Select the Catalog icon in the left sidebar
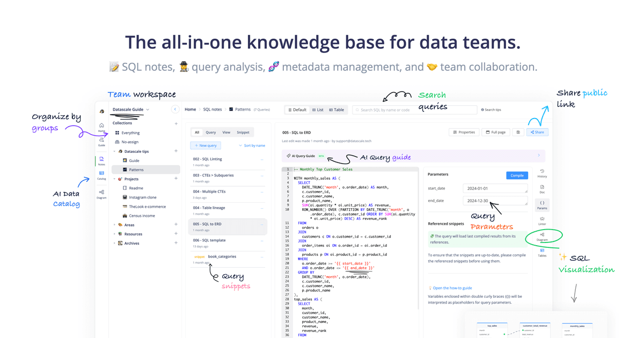The width and height of the screenshot is (644, 338). coord(101,173)
